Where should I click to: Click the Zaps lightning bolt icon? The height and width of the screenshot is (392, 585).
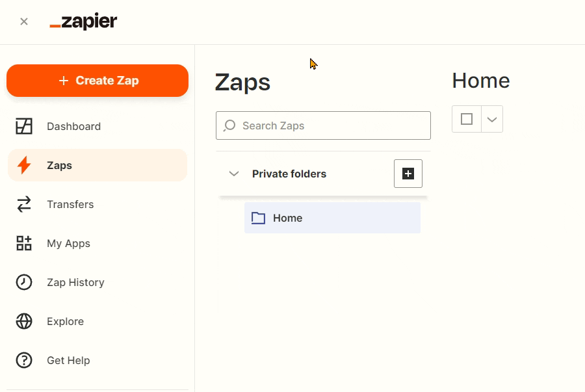24,165
